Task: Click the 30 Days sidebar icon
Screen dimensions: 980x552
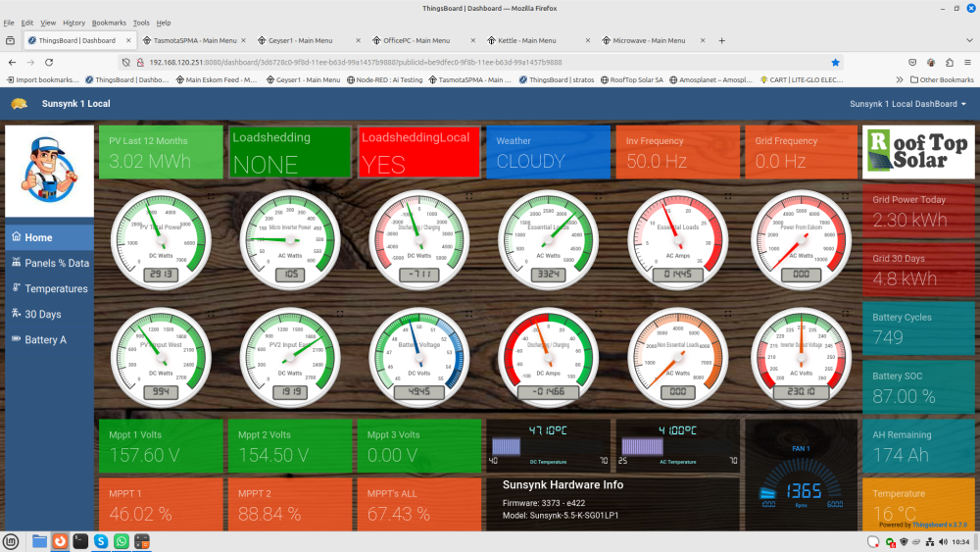Action: (17, 314)
